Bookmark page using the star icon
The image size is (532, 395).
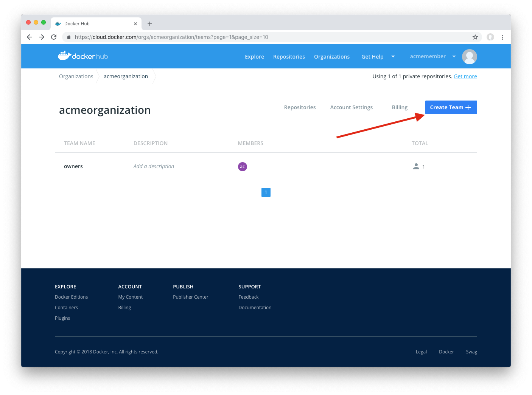[475, 37]
